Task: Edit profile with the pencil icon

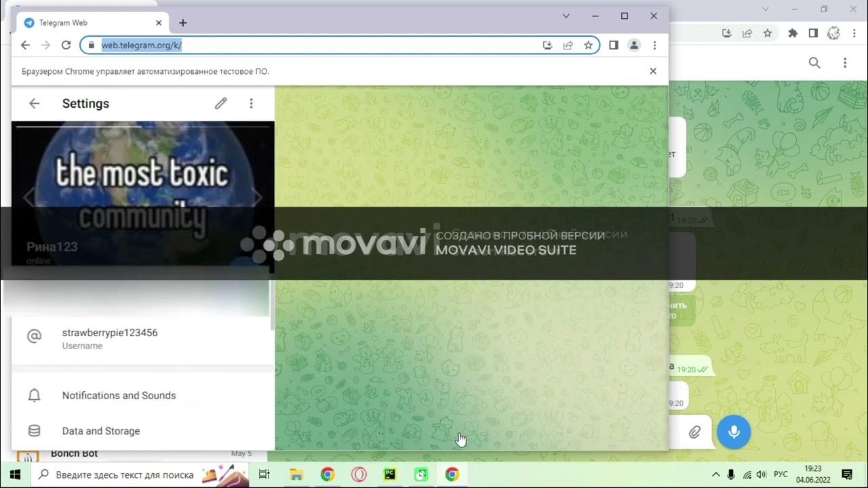Action: pyautogui.click(x=221, y=104)
